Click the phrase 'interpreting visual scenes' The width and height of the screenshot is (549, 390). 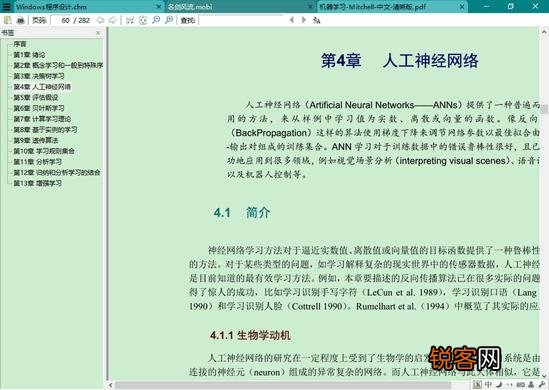coord(453,161)
